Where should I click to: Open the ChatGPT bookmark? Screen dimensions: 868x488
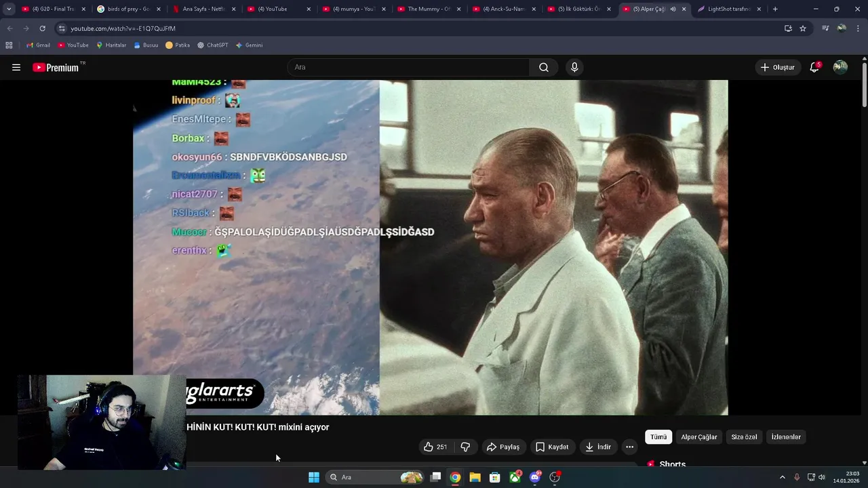[213, 45]
